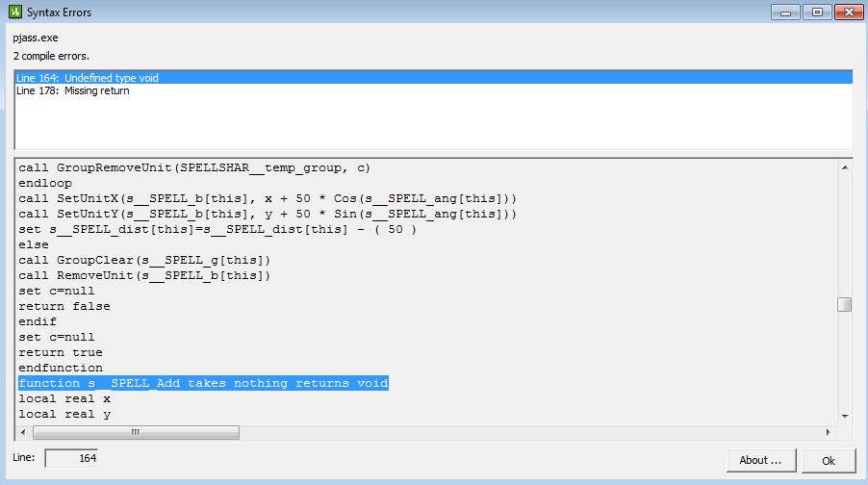Click the code line 'return true'
Screen dimensions: 868x485
pos(61,352)
